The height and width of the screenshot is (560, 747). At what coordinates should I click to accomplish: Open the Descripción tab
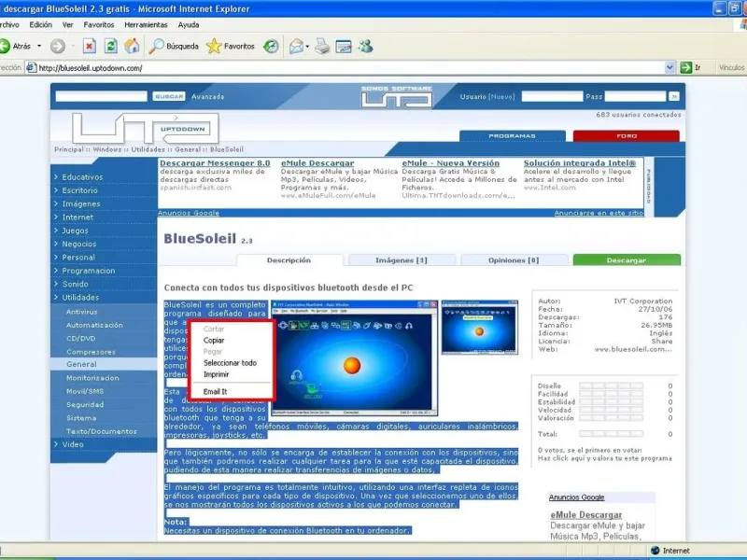coord(289,260)
